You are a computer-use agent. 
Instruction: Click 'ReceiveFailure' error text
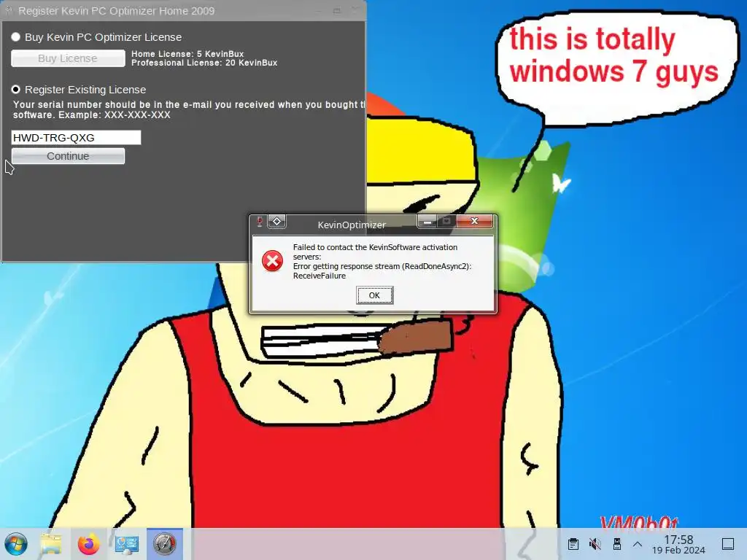pos(320,276)
